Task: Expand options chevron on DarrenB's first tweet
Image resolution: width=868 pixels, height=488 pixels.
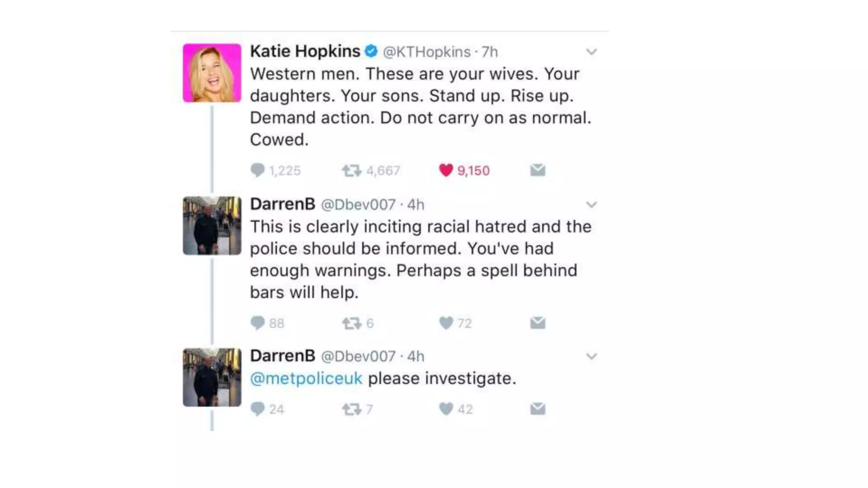Action: pos(591,205)
